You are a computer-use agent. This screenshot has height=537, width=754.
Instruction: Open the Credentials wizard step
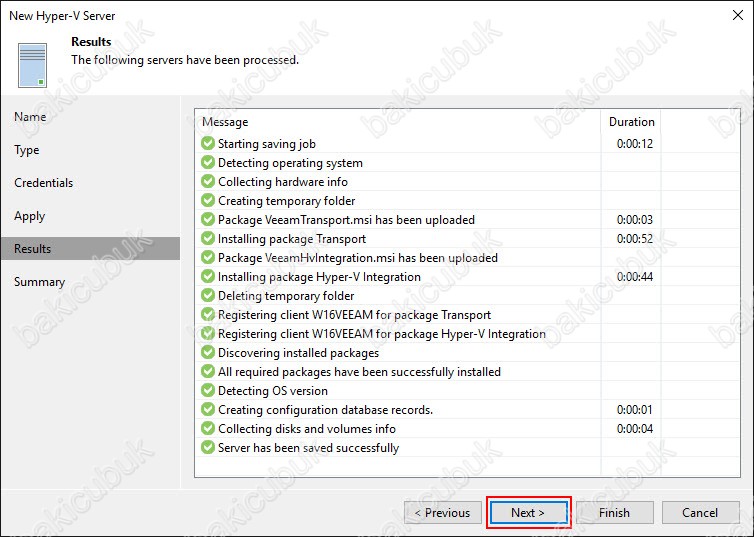(43, 183)
